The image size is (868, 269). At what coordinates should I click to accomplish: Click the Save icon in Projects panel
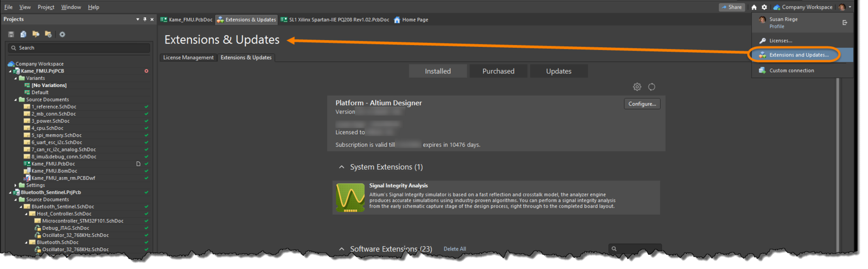(x=11, y=34)
